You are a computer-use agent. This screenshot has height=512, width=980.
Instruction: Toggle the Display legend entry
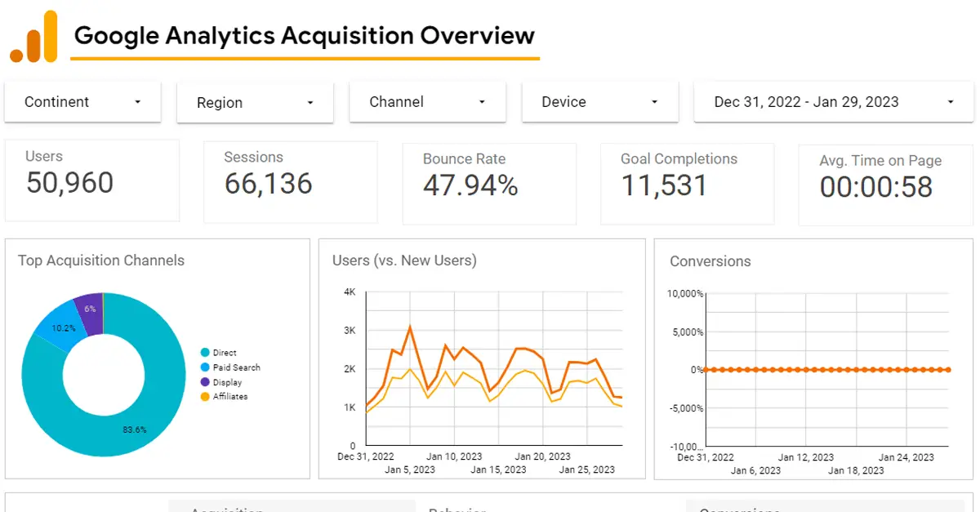[x=227, y=382]
